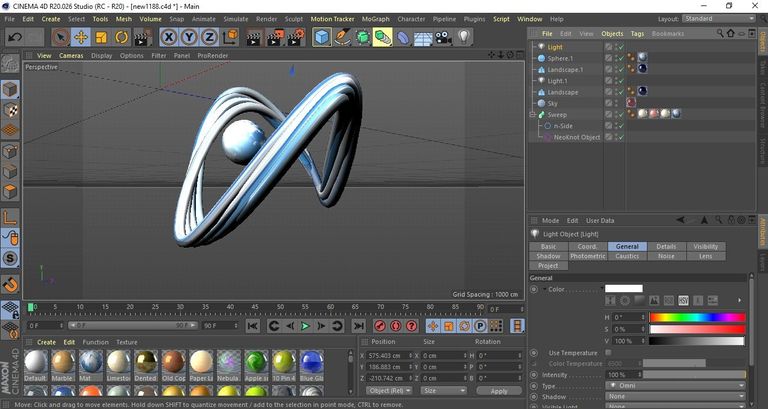Enable Texture mode checkerboard icon
Image resolution: width=768 pixels, height=409 pixels.
tap(10, 111)
